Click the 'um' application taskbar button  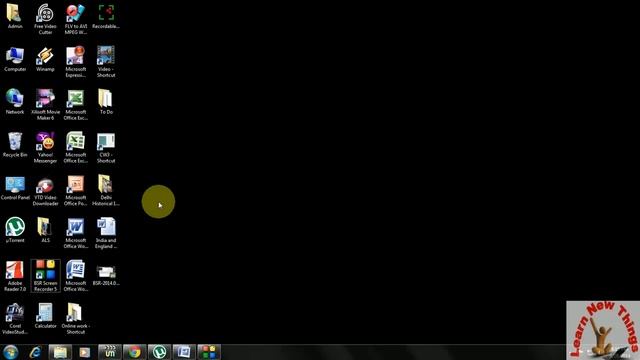pos(110,352)
